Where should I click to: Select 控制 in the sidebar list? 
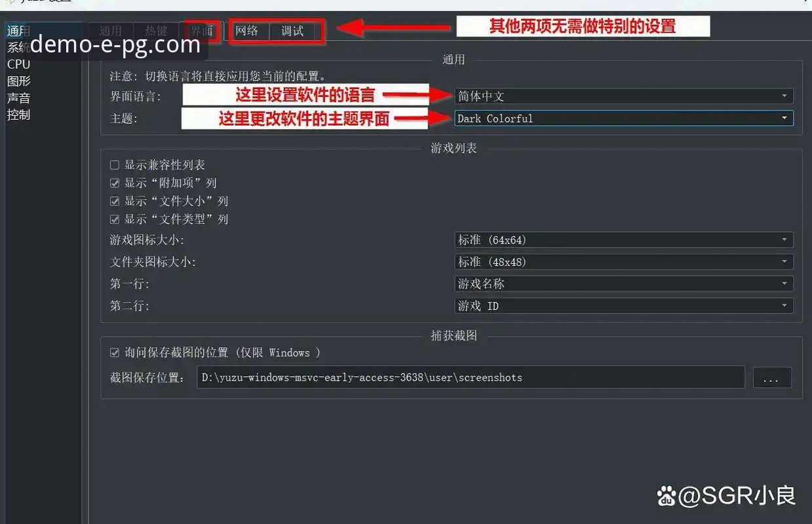point(19,115)
